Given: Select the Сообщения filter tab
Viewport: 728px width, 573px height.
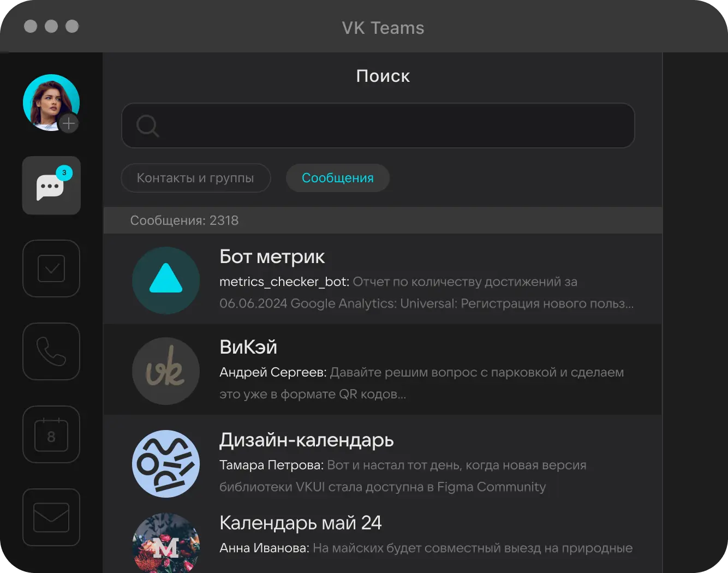Looking at the screenshot, I should pos(337,178).
